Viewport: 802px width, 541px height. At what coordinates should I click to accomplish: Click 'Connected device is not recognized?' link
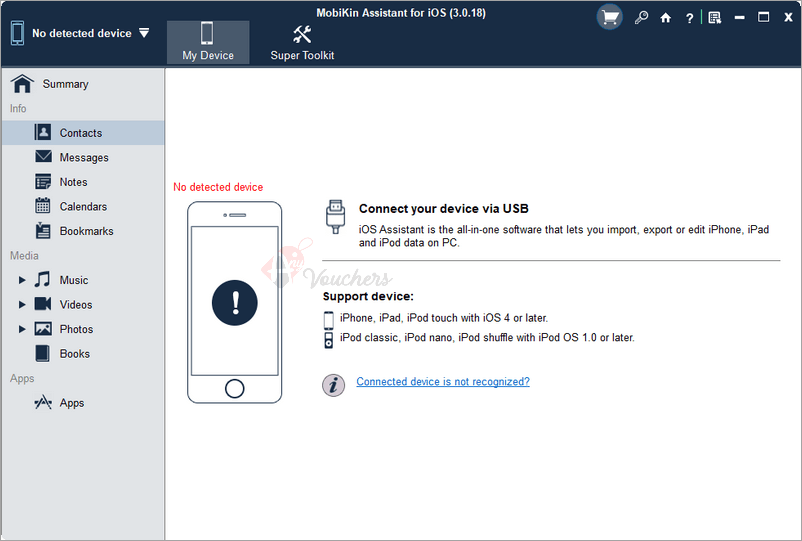pos(443,382)
